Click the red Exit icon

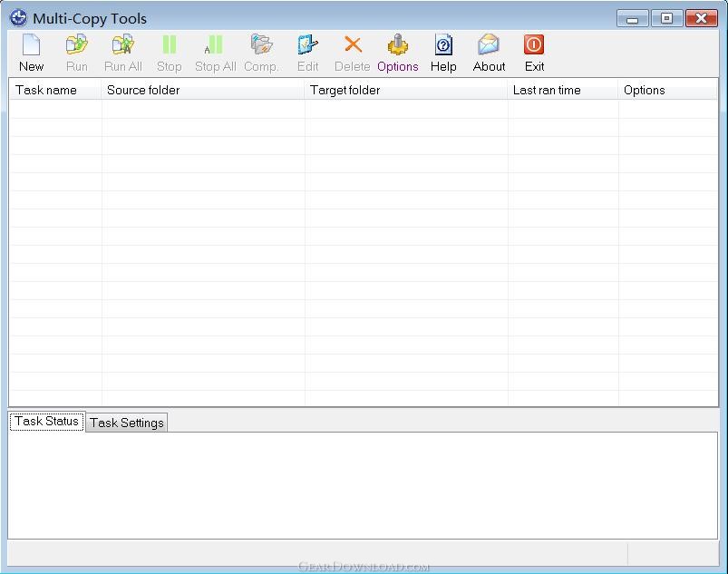[x=534, y=44]
